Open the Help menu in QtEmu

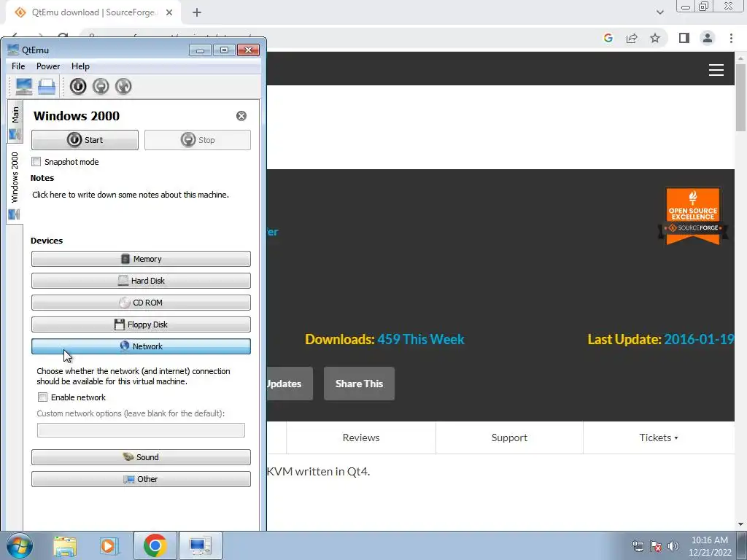[x=80, y=66]
